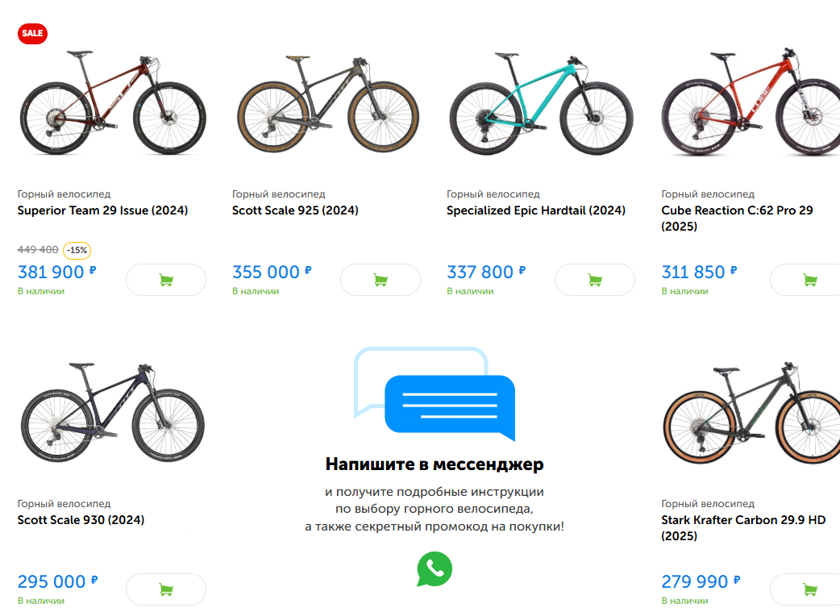The width and height of the screenshot is (840, 616).
Task: Add Specialized Epic Hardtail to cart
Action: click(595, 280)
